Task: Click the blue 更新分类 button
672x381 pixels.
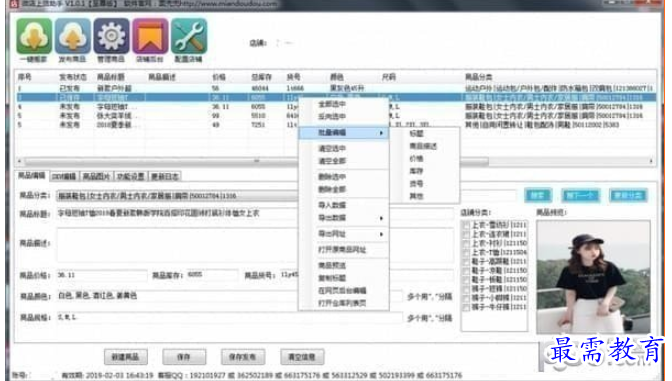Action: [628, 195]
